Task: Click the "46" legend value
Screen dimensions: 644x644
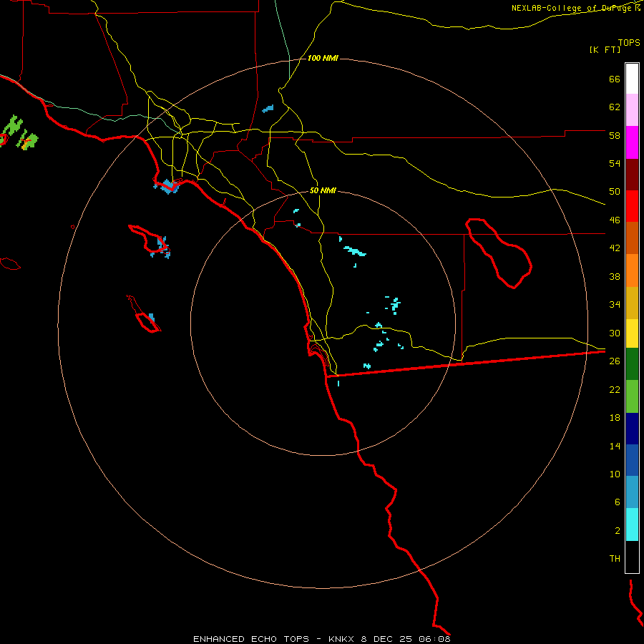Action: pyautogui.click(x=615, y=220)
